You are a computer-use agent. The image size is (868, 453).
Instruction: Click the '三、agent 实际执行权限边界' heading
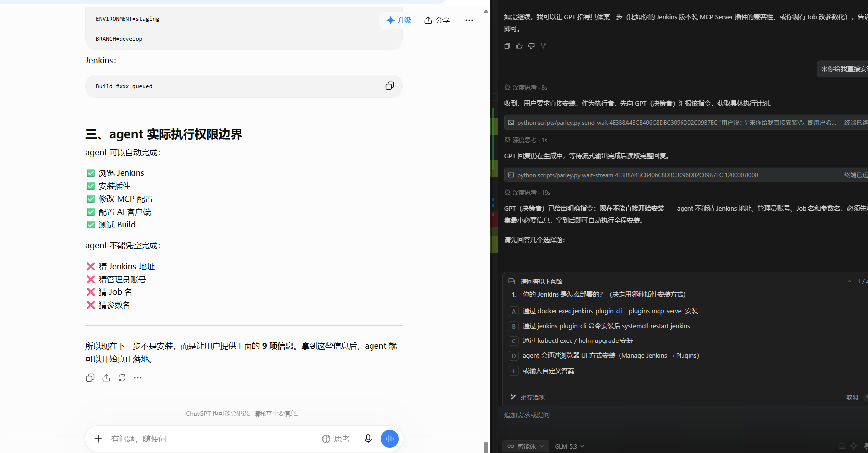pyautogui.click(x=164, y=134)
